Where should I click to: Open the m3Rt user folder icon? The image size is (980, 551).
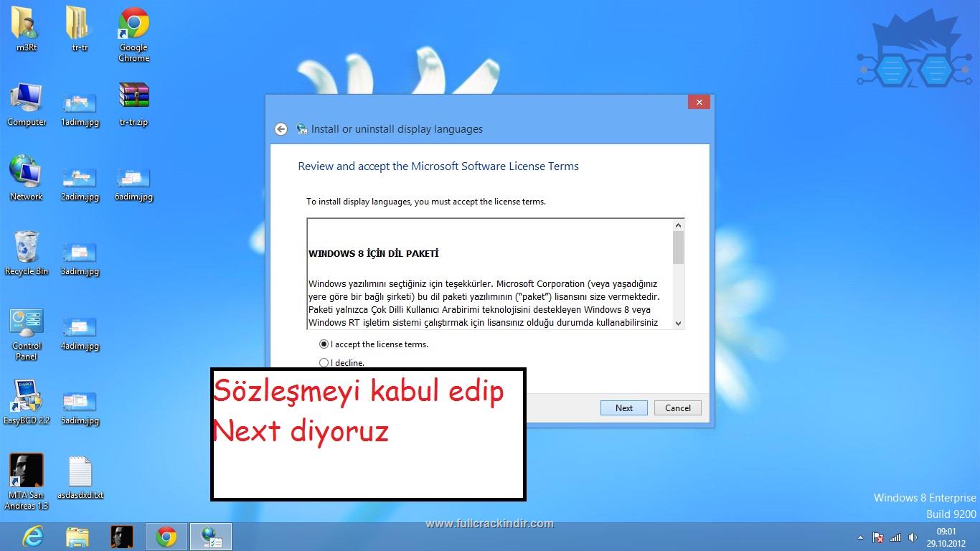point(27,29)
